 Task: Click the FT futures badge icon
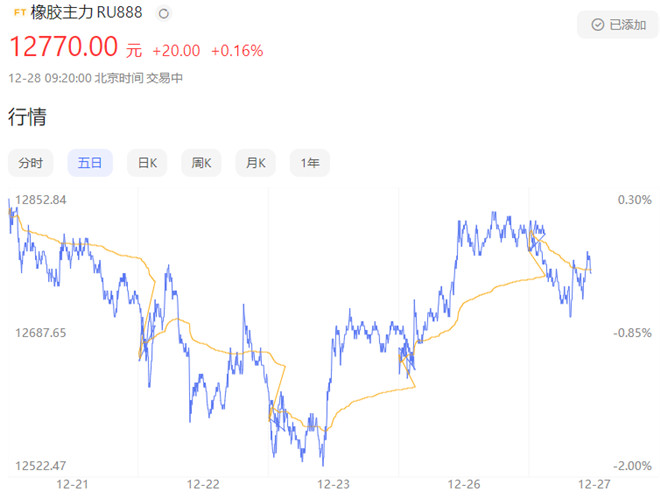click(20, 13)
